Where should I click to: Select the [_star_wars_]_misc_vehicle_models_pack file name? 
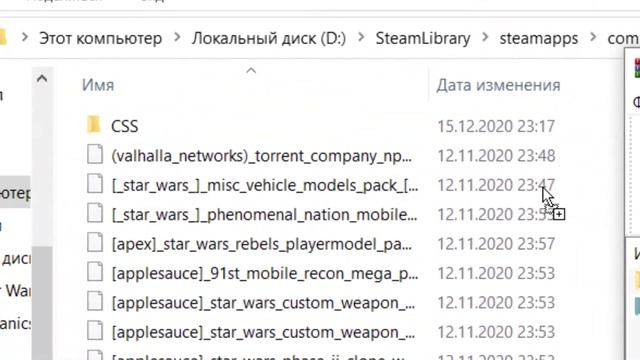click(x=265, y=185)
